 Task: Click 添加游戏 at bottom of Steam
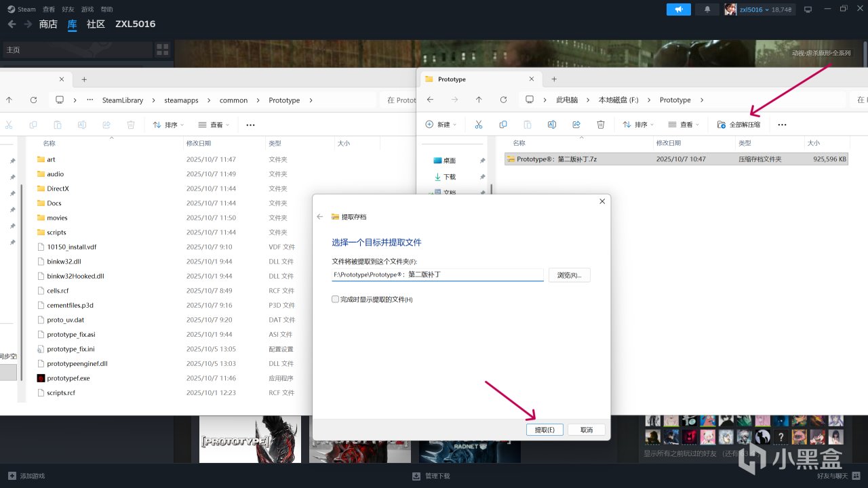click(x=26, y=476)
